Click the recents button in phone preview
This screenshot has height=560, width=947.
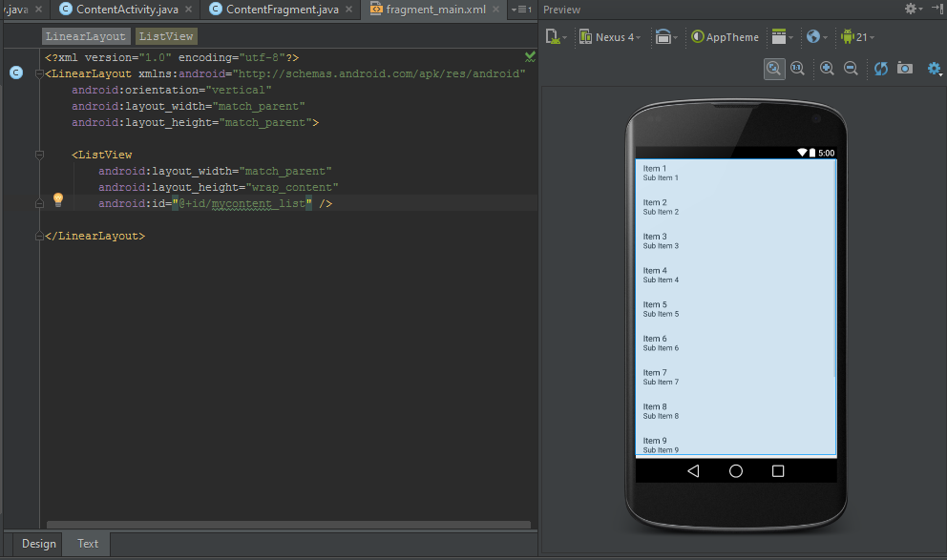coord(778,470)
